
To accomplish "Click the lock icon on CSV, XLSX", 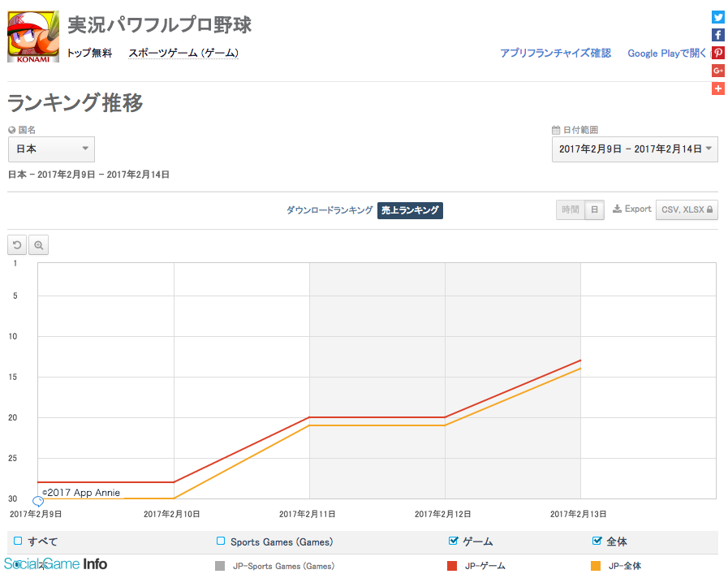I will (709, 209).
